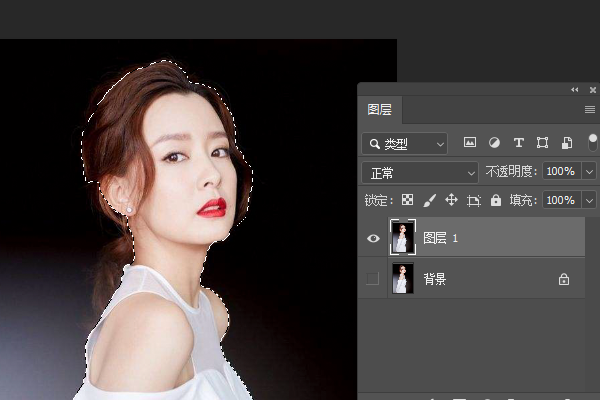Screen dimensions: 600x400
Task: Open the layers panel menu icon
Action: click(x=590, y=110)
